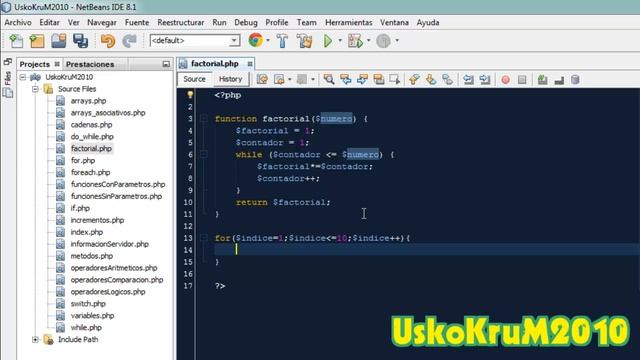Collapse the Source Files folder node
The width and height of the screenshot is (640, 360).
coord(36,89)
